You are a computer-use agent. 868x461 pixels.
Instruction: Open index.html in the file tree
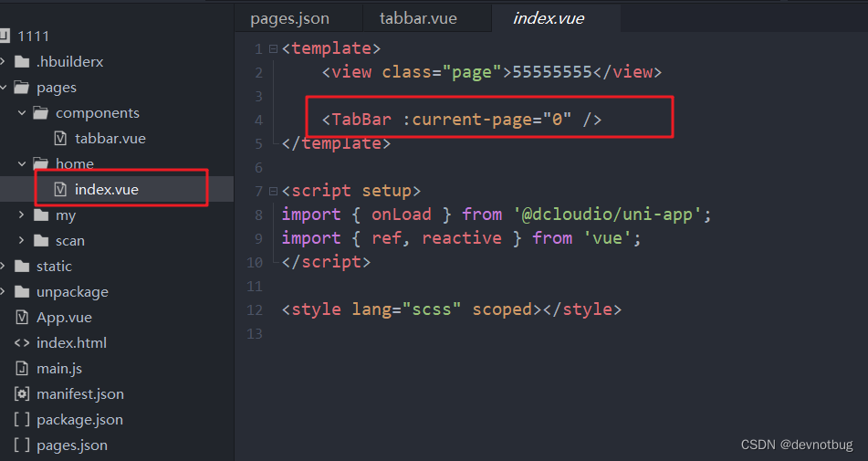point(71,342)
